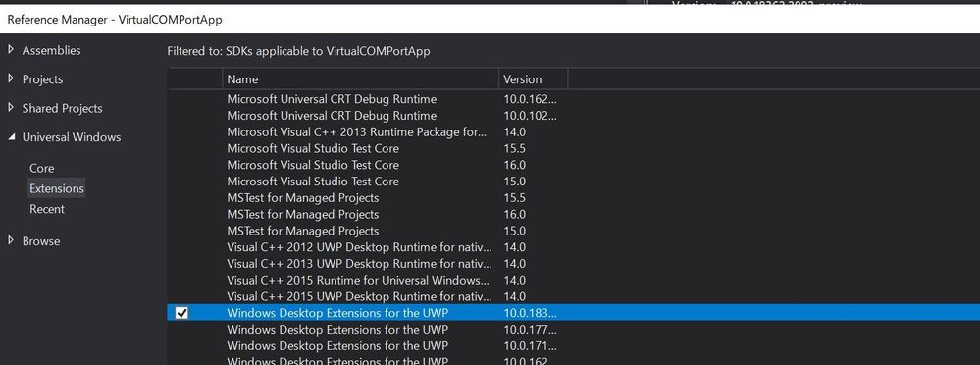This screenshot has width=980, height=365.
Task: Select the Assemblies category label
Action: point(51,50)
